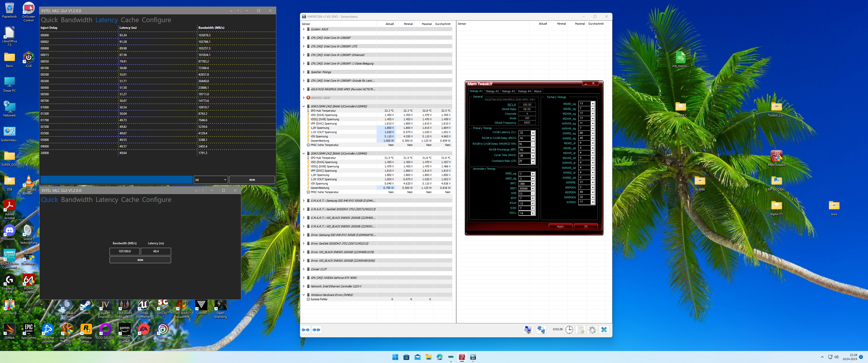Switch to Timings #2 tab

[492, 91]
